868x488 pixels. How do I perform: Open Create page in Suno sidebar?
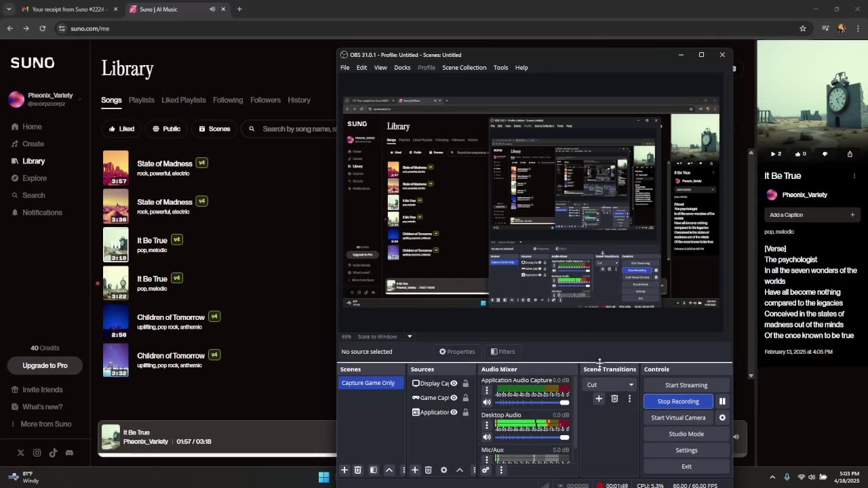coord(28,144)
